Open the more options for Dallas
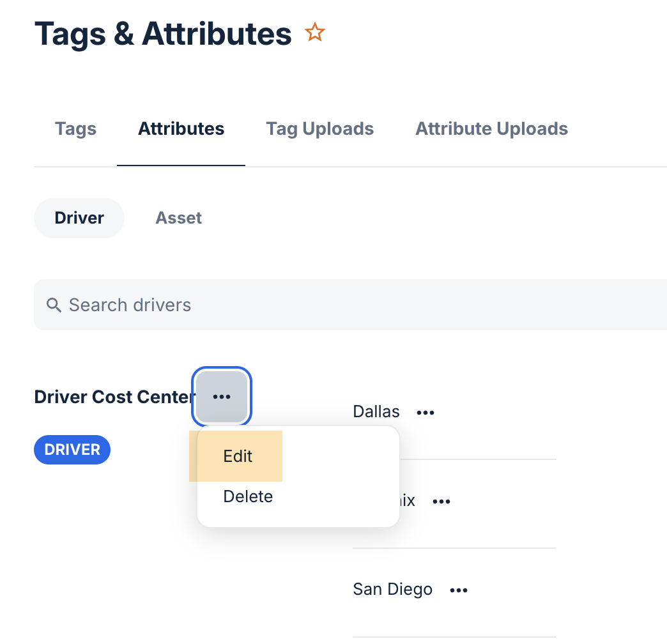667x644 pixels. click(x=425, y=412)
